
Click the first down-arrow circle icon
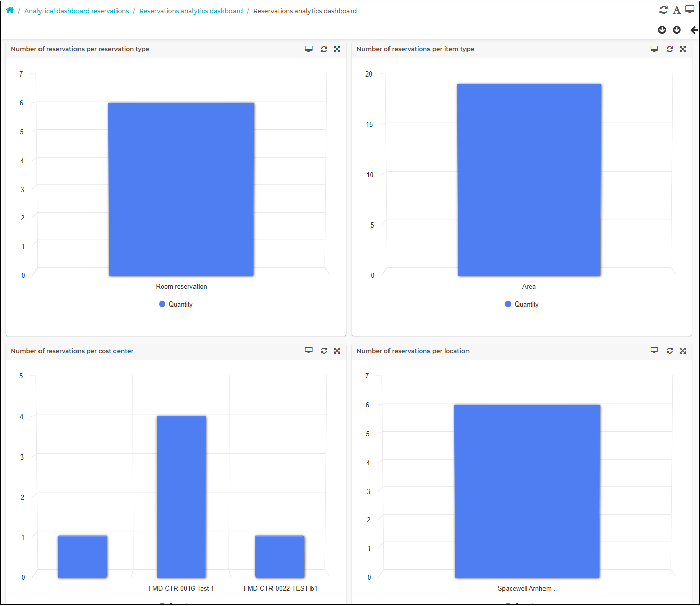coord(662,30)
